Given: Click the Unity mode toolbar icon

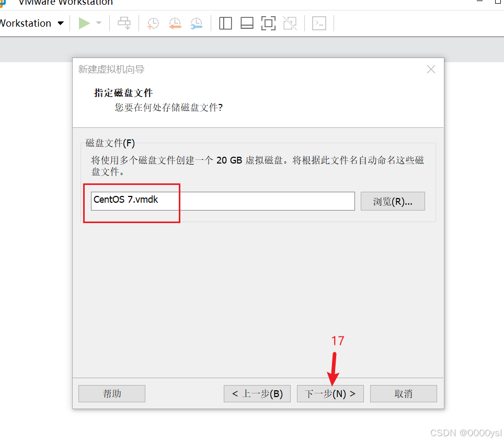Looking at the screenshot, I should 290,23.
